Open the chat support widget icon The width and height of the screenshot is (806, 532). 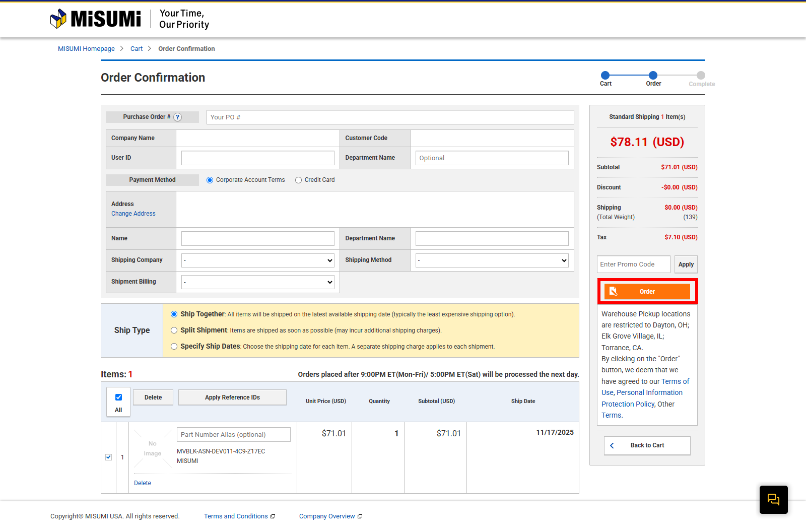click(x=773, y=499)
